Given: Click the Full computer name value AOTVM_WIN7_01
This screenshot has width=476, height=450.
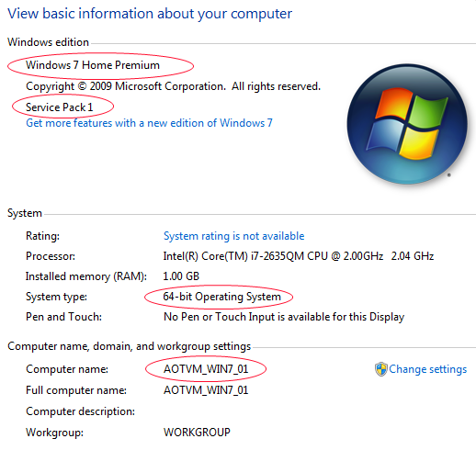Looking at the screenshot, I should tap(206, 390).
